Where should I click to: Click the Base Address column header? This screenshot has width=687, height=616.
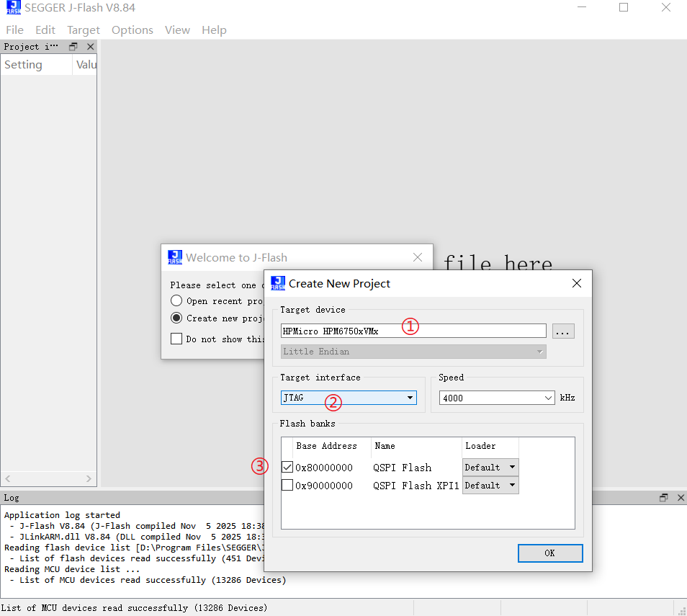coord(332,446)
